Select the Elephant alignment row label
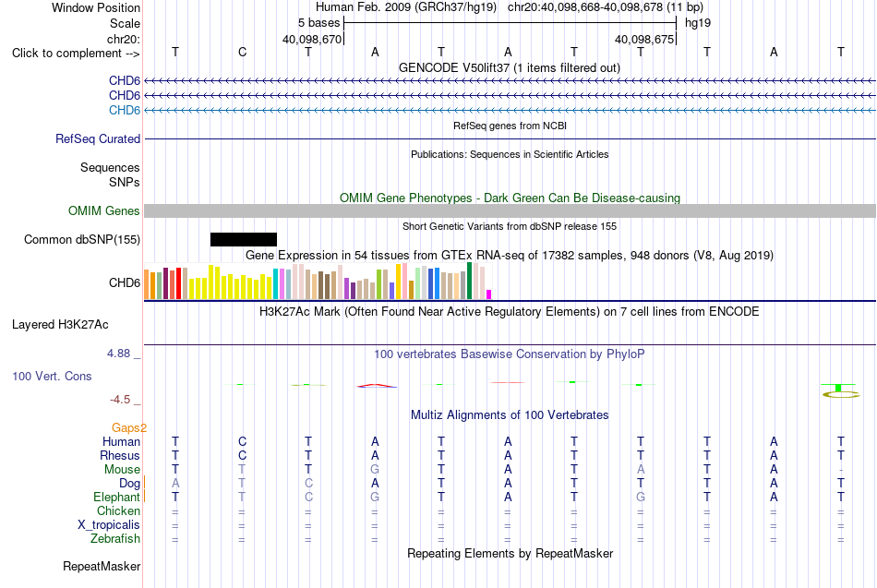Viewport: 877px width, 588px height. click(x=117, y=498)
